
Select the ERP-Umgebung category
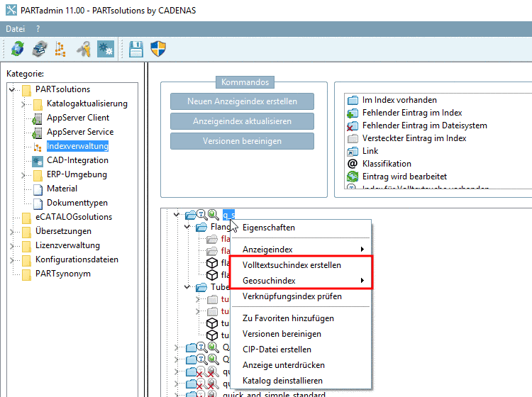pos(77,174)
